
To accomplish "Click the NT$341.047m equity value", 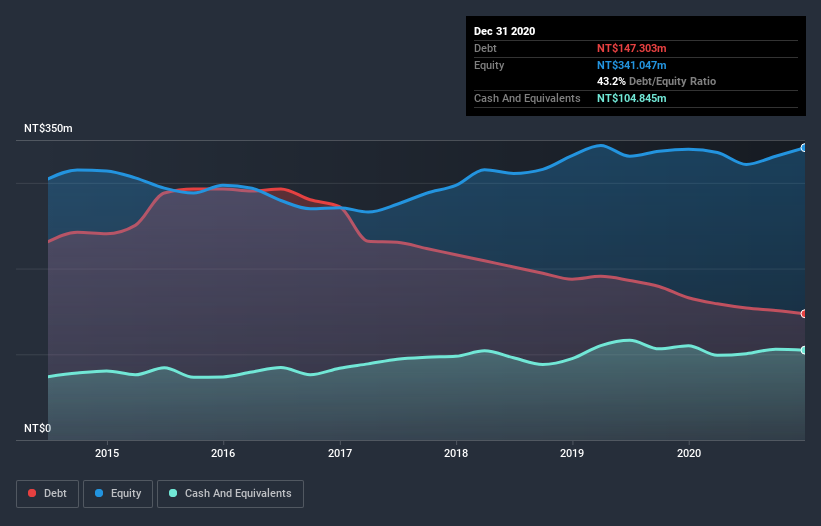I will click(x=631, y=65).
